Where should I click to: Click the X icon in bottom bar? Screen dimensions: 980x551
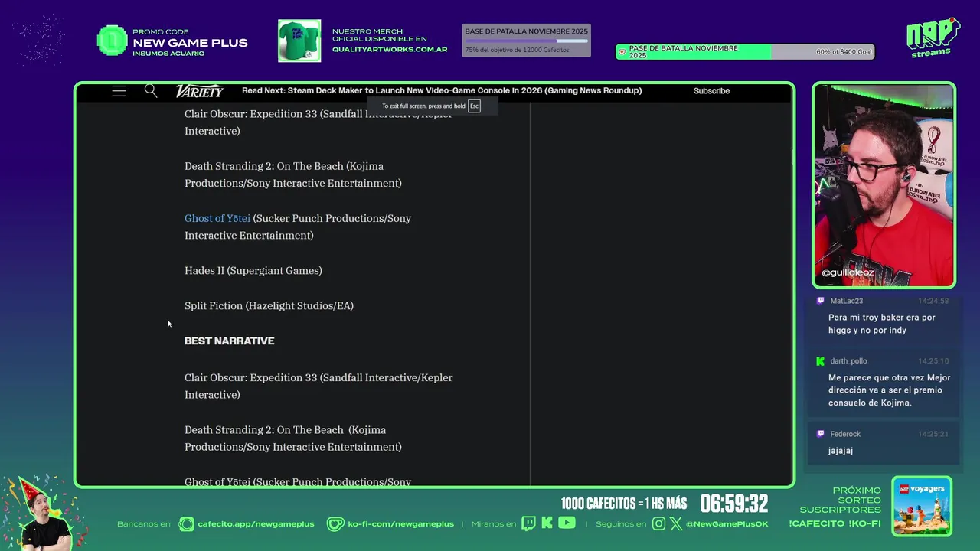[676, 524]
